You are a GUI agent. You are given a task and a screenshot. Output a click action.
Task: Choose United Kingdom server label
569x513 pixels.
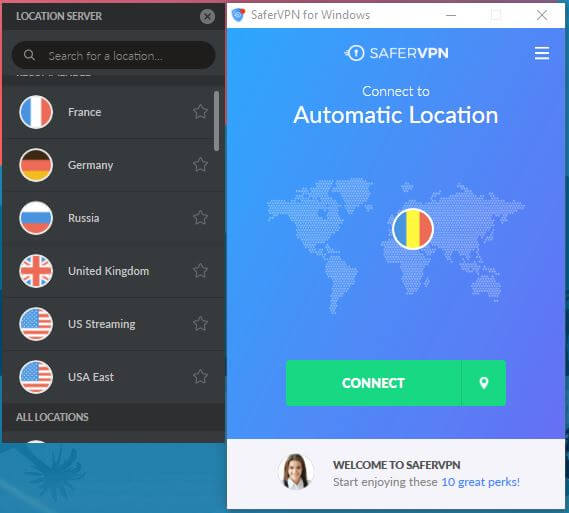(x=109, y=271)
